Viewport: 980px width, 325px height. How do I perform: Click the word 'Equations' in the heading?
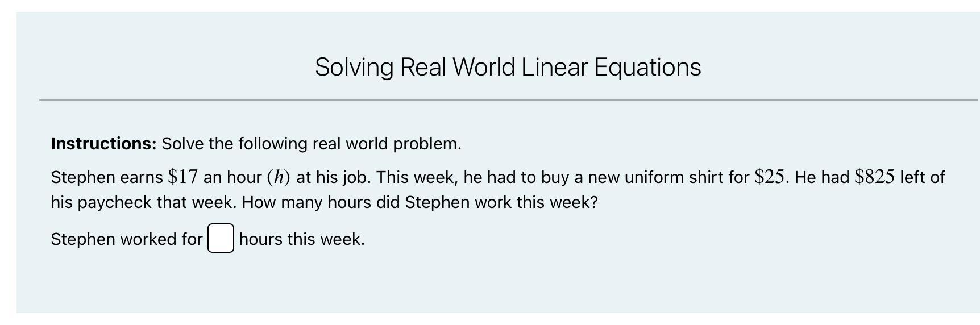(647, 67)
